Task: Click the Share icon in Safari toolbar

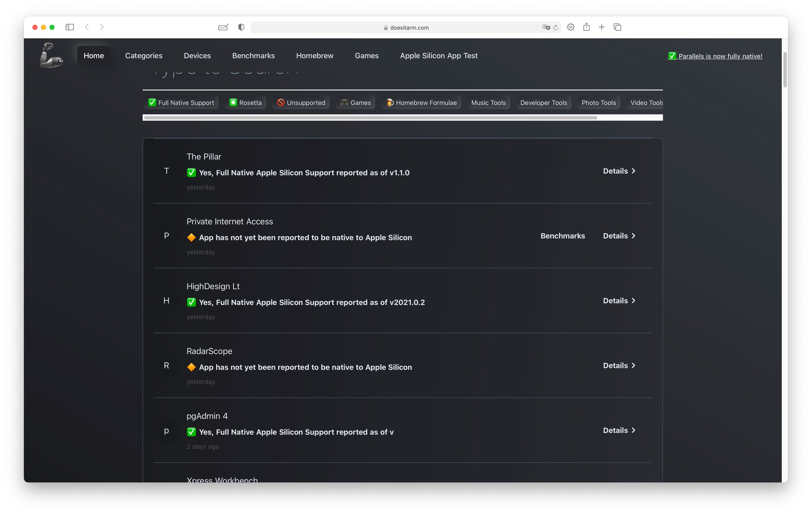Action: coord(586,27)
